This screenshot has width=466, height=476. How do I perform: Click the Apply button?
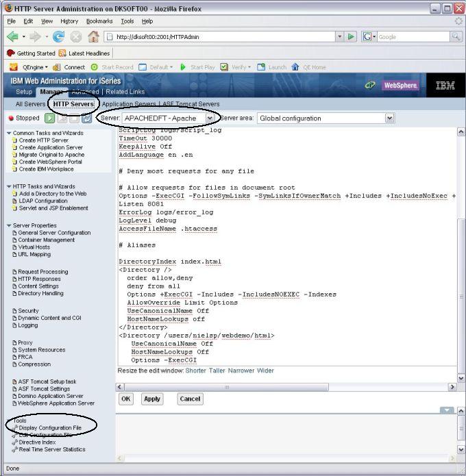(x=152, y=399)
